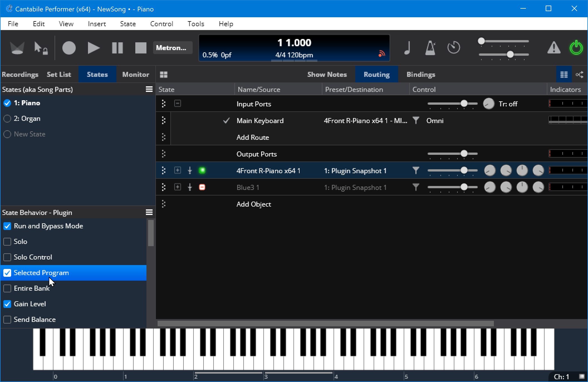Toggle the table view icon at top right

click(x=564, y=74)
